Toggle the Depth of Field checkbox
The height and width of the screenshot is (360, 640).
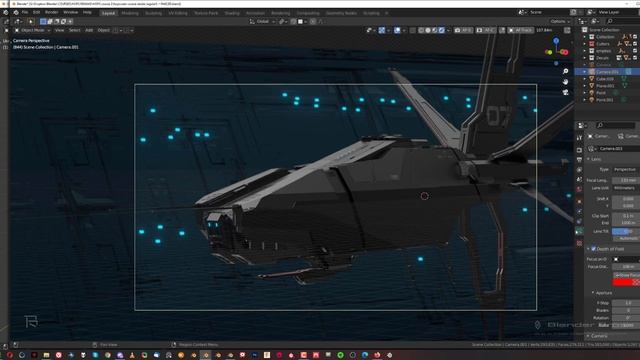[593, 249]
